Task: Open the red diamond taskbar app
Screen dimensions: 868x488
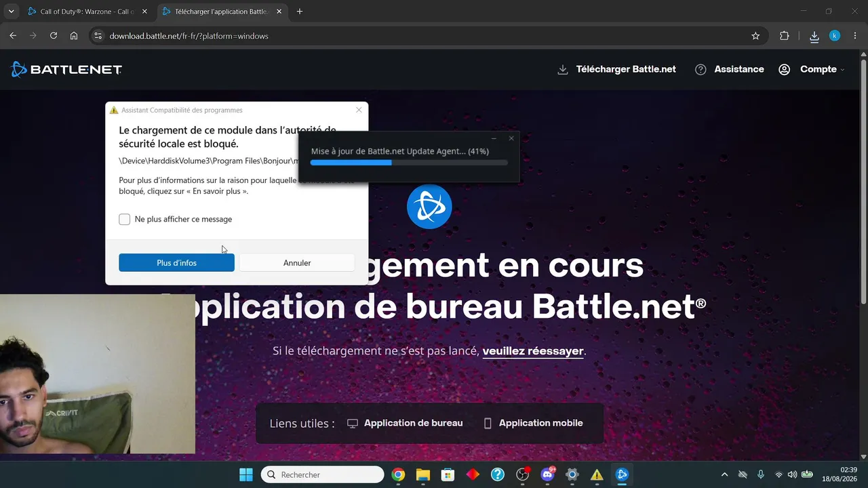Action: [x=473, y=474]
